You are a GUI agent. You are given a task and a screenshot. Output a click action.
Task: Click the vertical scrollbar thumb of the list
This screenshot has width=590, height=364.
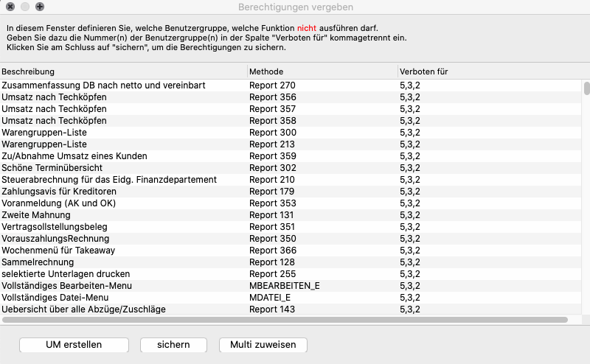[586, 89]
